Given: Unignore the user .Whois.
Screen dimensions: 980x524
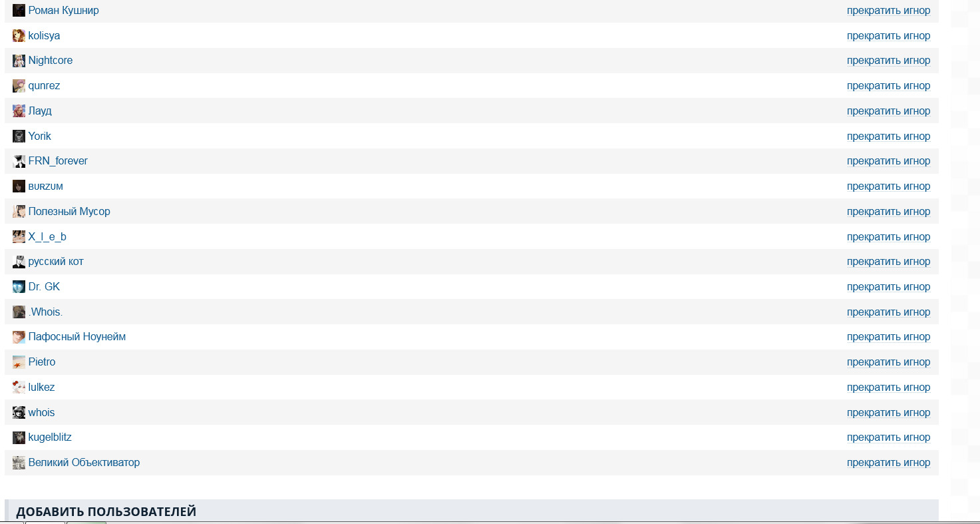Looking at the screenshot, I should [888, 312].
